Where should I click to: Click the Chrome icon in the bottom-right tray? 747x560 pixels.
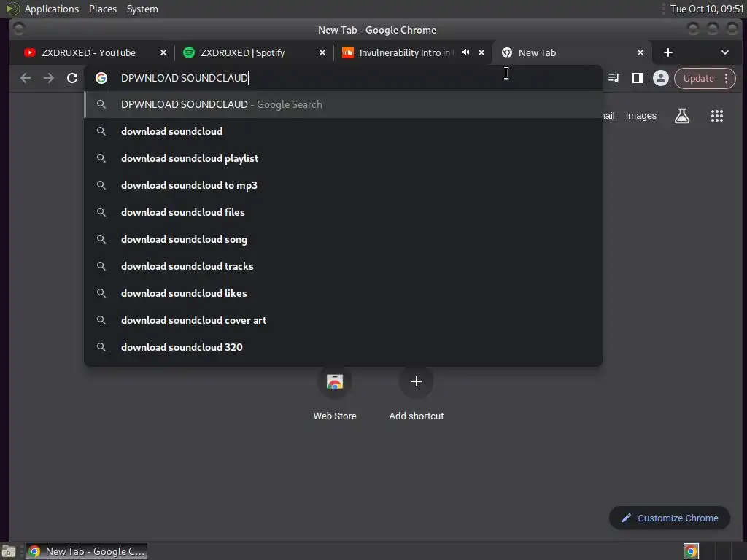coord(691,551)
